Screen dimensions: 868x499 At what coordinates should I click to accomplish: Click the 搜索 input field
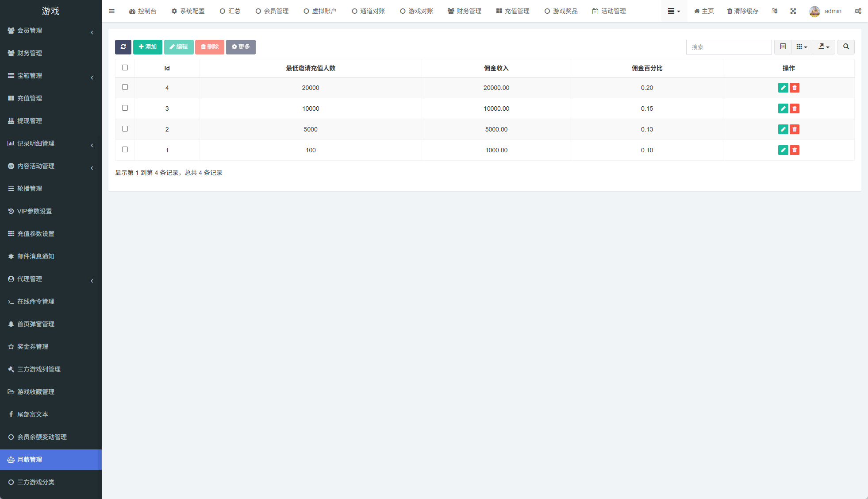pos(728,47)
